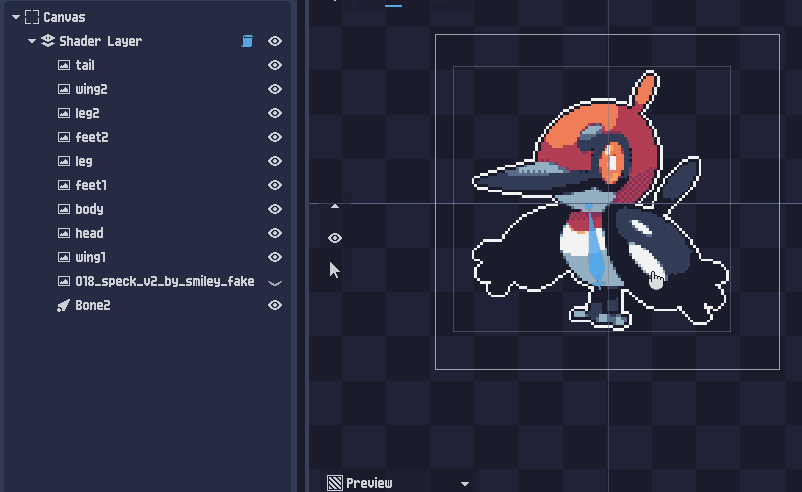Select the Bone2 name in tree
The image size is (802, 492).
pos(93,305)
